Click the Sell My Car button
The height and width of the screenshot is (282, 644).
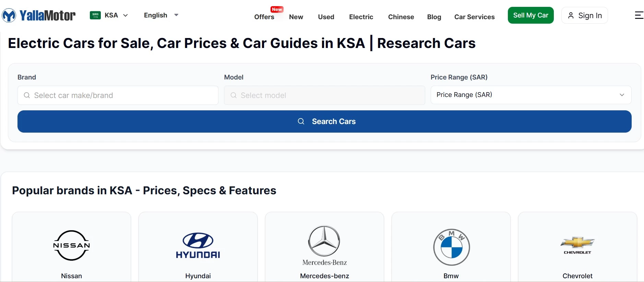(x=530, y=15)
